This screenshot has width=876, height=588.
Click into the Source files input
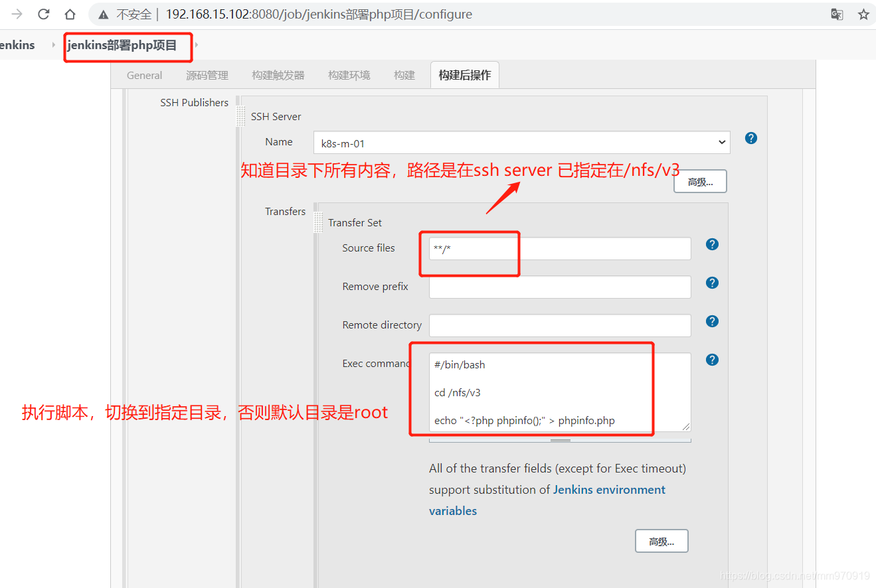[560, 249]
